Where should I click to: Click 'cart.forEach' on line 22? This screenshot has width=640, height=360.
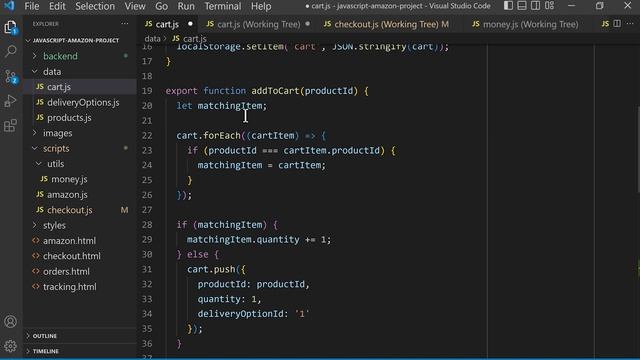tap(208, 136)
